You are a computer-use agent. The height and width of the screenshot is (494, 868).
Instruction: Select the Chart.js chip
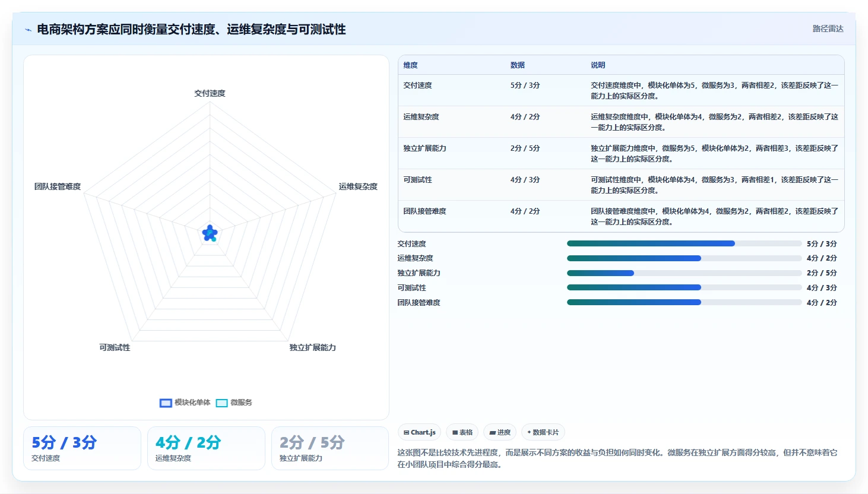tap(419, 432)
